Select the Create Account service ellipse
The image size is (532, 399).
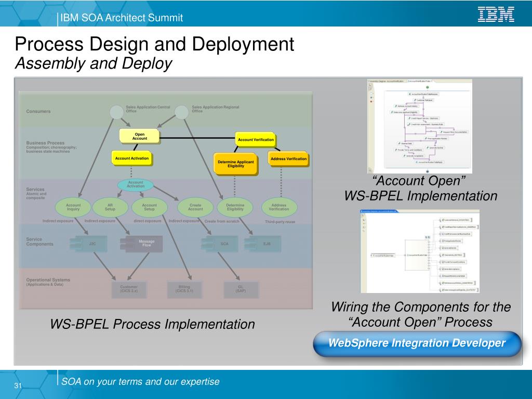[195, 207]
